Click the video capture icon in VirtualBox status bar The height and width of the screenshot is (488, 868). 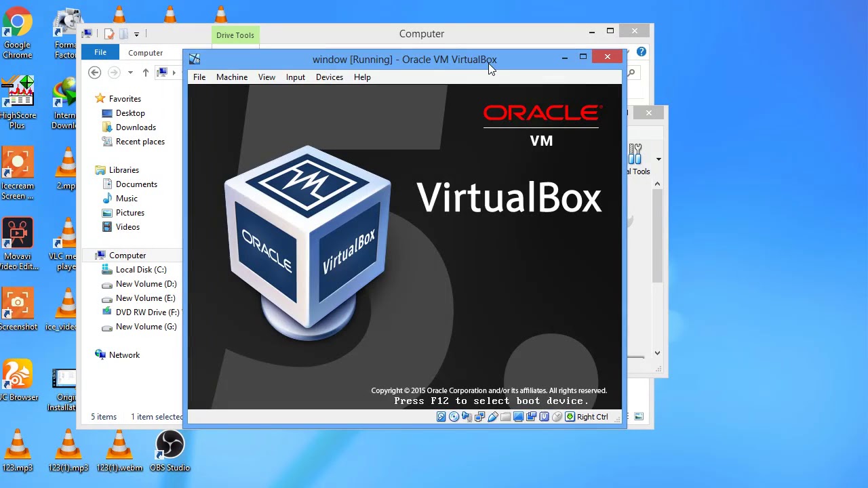click(x=531, y=417)
